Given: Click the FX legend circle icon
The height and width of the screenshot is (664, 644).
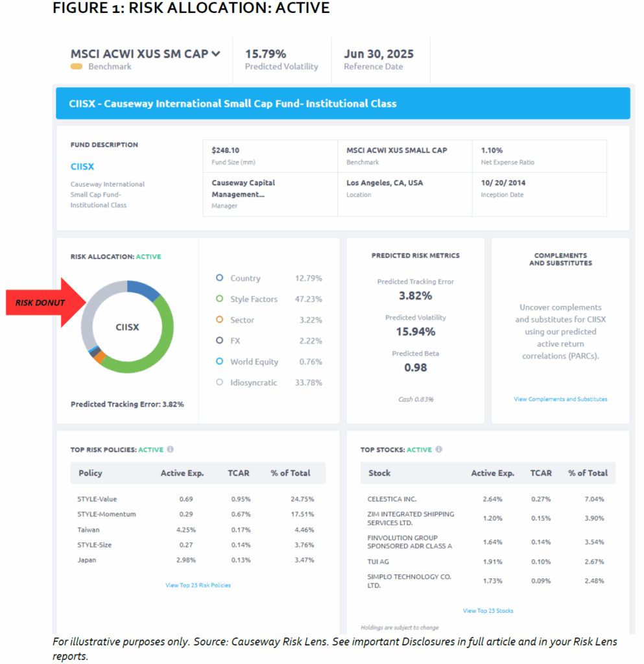Looking at the screenshot, I should 219,340.
